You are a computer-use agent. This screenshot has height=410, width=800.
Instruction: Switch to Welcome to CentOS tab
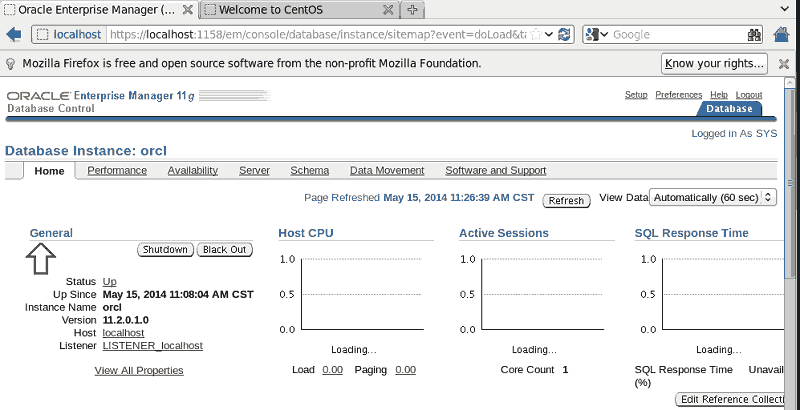point(300,10)
